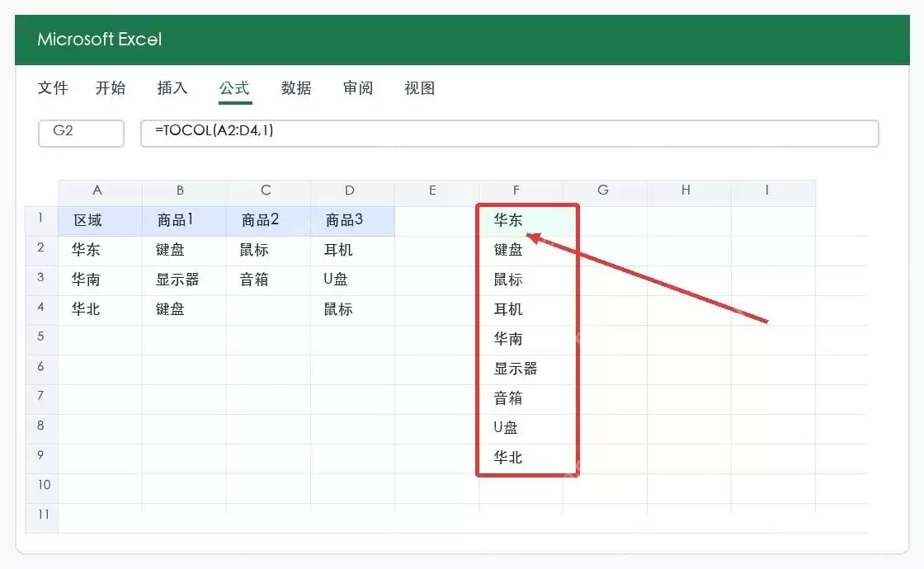Click the 区域 header cell
Image resolution: width=924 pixels, height=569 pixels.
[x=100, y=221]
